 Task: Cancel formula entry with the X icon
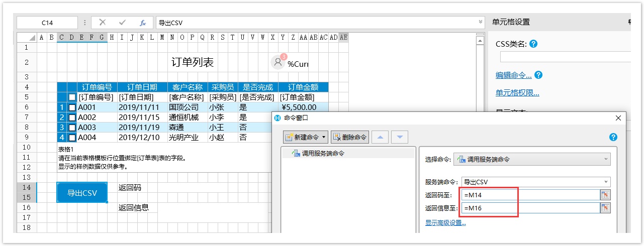pyautogui.click(x=103, y=23)
